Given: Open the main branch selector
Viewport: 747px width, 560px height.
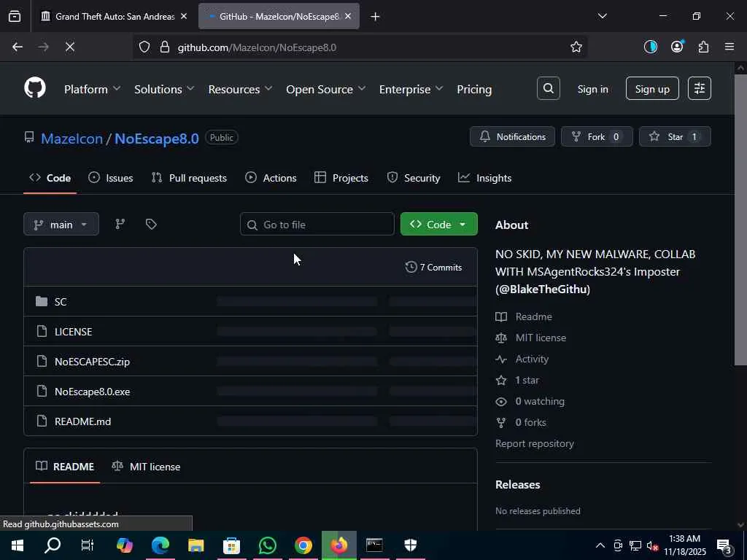Looking at the screenshot, I should tap(61, 225).
